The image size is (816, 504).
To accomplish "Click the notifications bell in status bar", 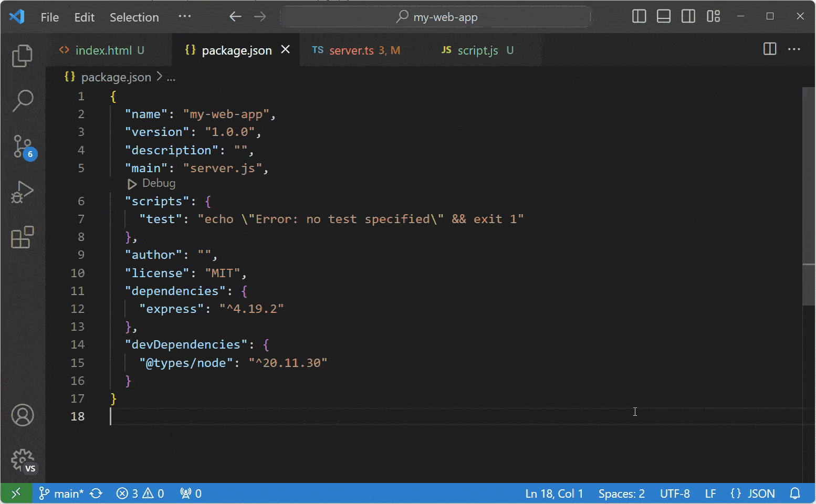I will (795, 493).
